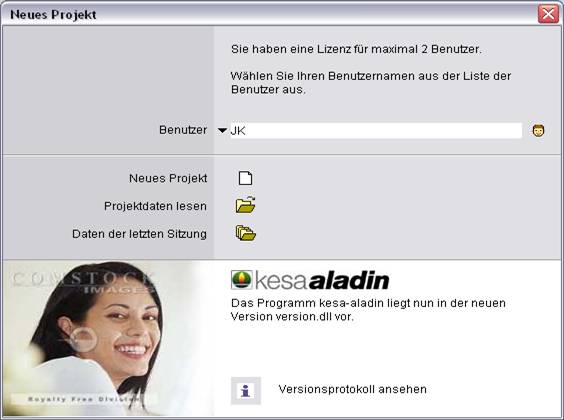Select the Versionsprotokoll ansehen link
564x420 pixels.
352,389
